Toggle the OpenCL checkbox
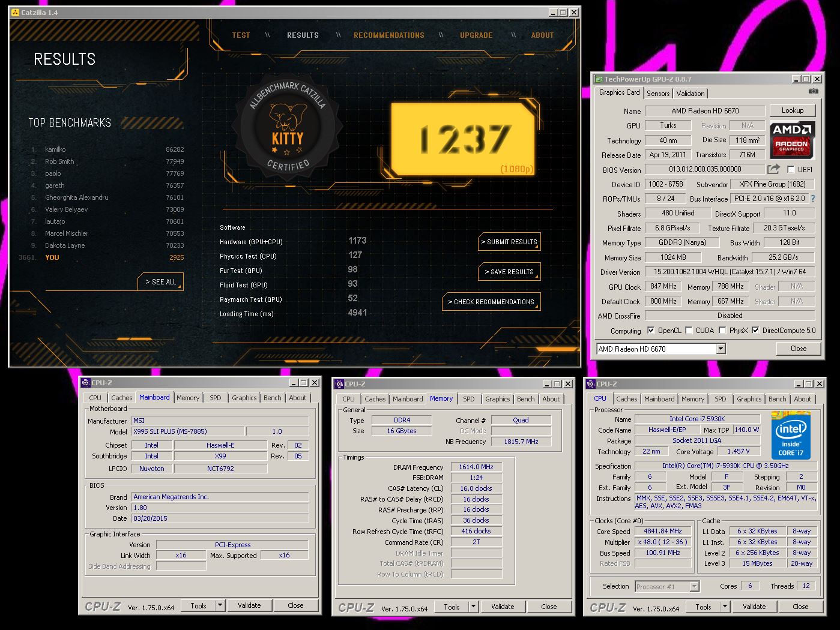Image resolution: width=840 pixels, height=630 pixels. point(650,331)
